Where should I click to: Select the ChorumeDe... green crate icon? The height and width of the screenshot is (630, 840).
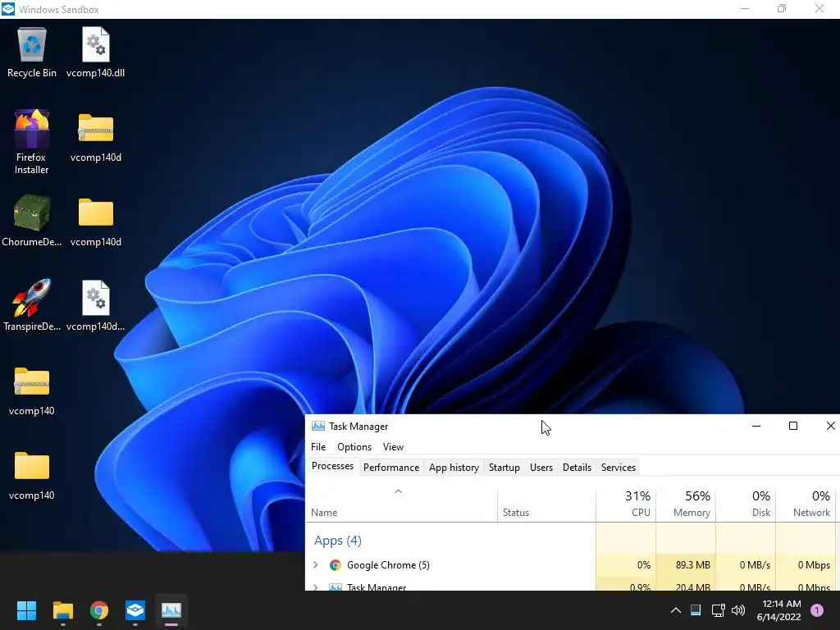click(32, 220)
